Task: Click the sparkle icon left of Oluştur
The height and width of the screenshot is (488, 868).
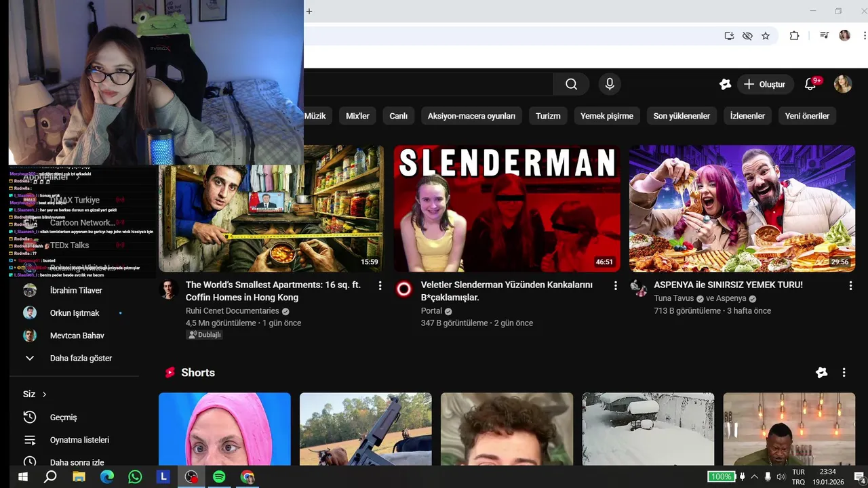Action: 725,84
